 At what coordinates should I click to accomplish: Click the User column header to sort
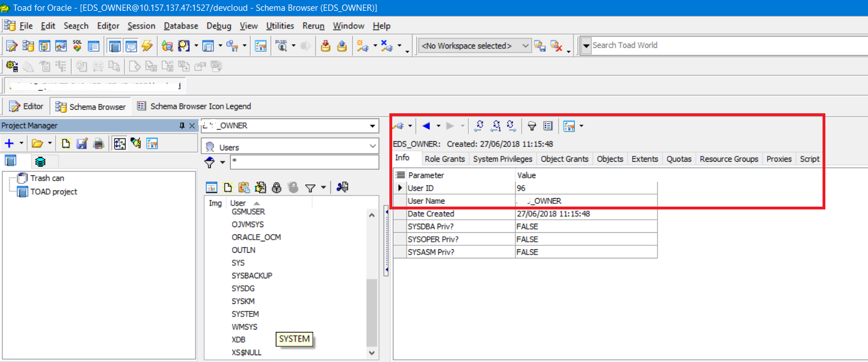click(x=269, y=203)
